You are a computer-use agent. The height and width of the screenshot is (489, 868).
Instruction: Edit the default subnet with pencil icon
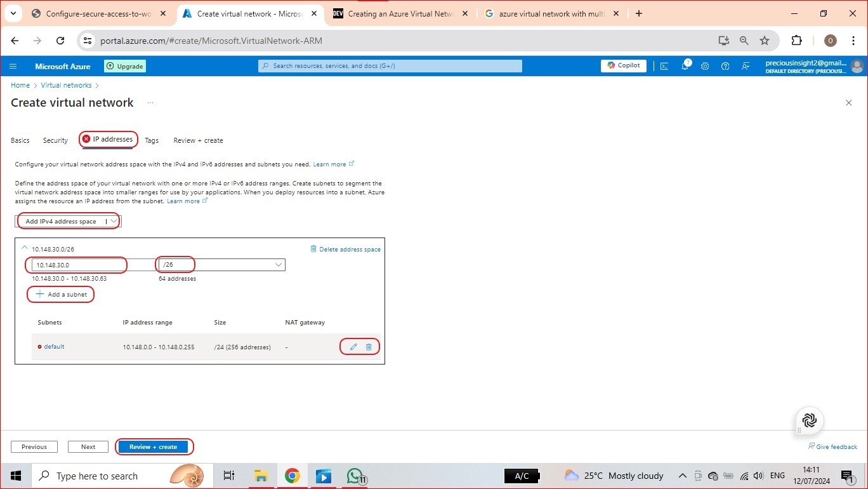(x=353, y=347)
